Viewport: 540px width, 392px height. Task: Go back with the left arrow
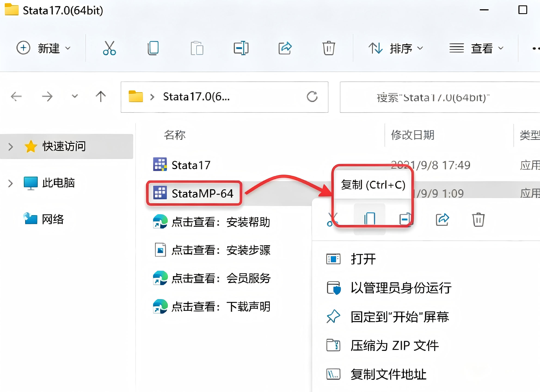tap(16, 96)
